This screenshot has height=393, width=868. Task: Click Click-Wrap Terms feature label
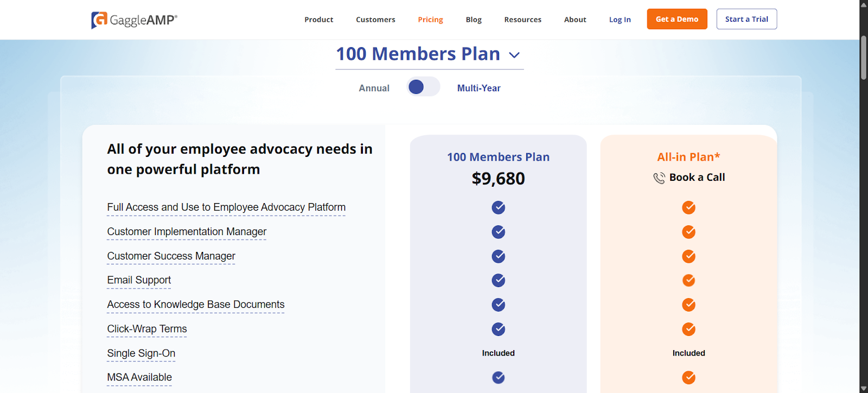click(147, 329)
